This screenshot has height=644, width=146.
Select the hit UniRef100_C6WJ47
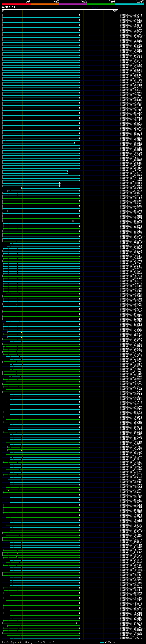tap(131, 238)
